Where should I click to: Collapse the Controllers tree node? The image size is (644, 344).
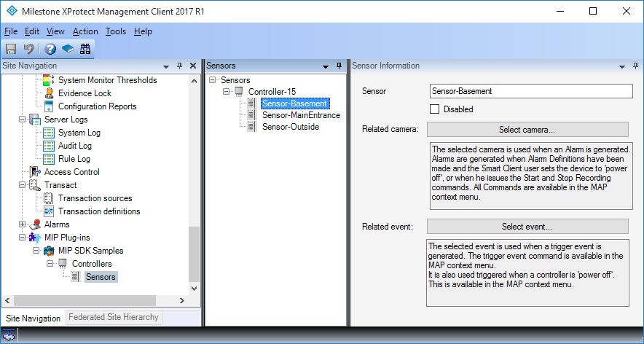pos(50,264)
